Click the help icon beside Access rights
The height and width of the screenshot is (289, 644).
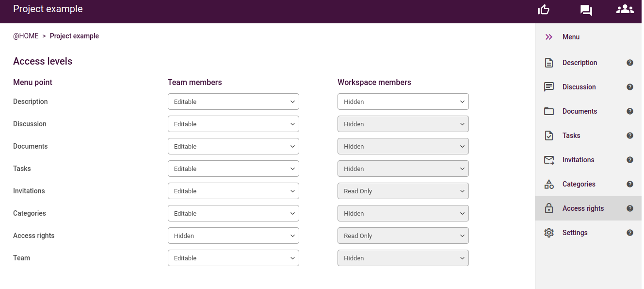tap(630, 208)
